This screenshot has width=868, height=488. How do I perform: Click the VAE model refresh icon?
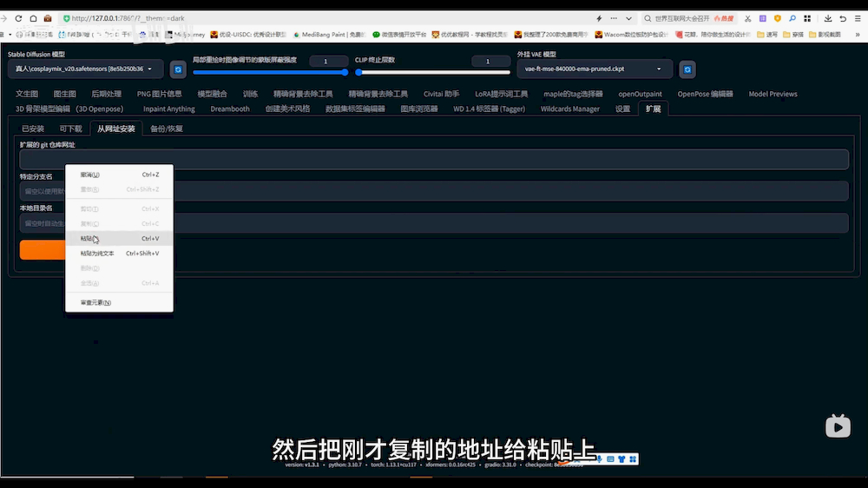[687, 69]
